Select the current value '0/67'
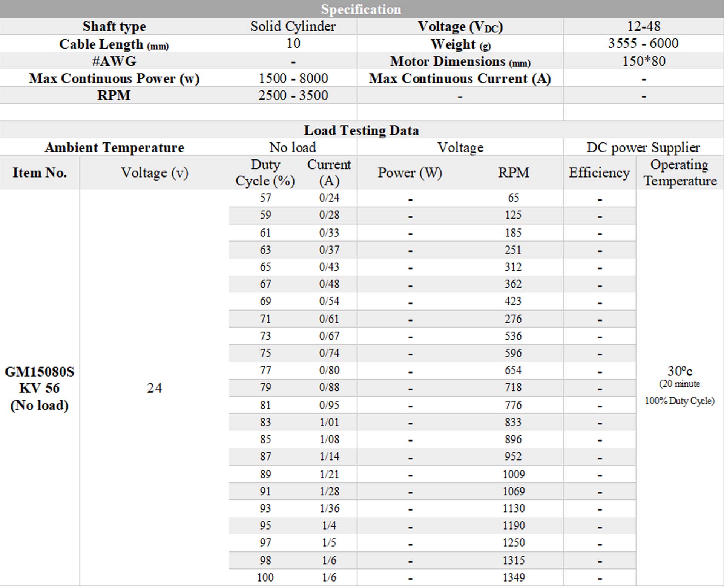 [x=329, y=336]
